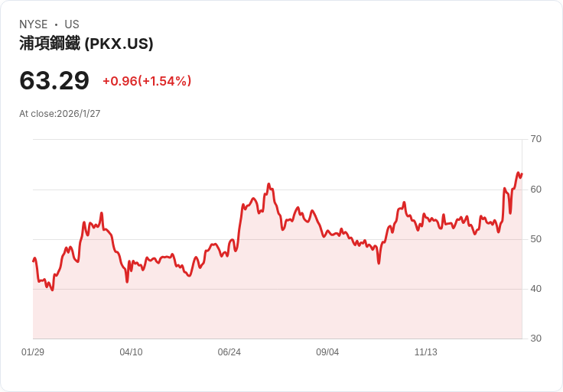The height and width of the screenshot is (392, 563).
Task: Click the 浦項鋼鐵 (PKX.US) stock title
Action: (86, 44)
